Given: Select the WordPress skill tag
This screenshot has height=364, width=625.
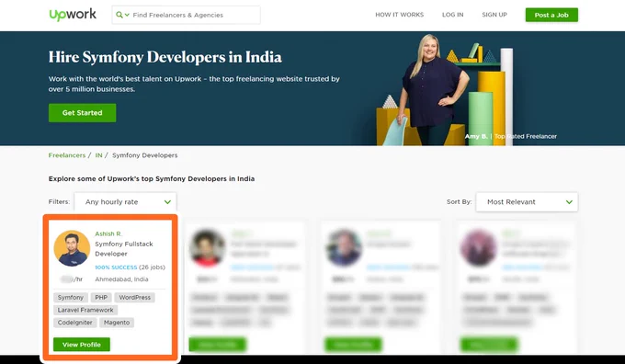Looking at the screenshot, I should point(135,298).
